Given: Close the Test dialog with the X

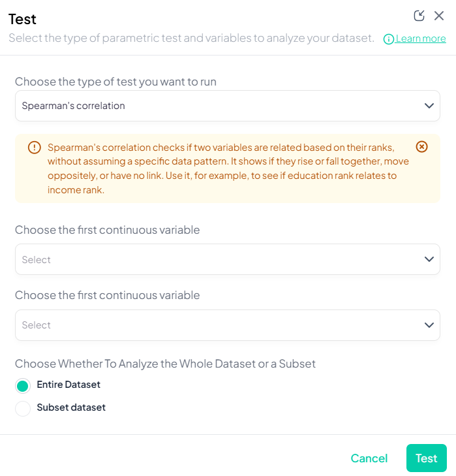Looking at the screenshot, I should point(439,16).
